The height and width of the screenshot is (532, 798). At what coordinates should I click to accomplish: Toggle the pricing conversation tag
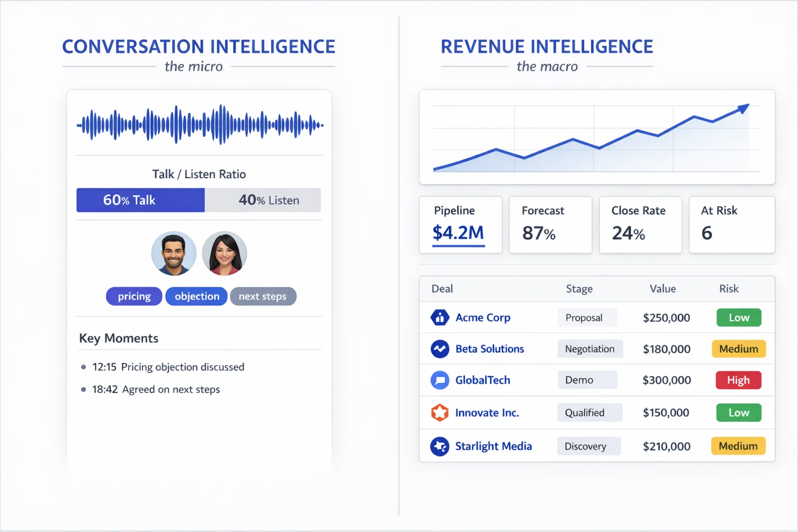pos(134,296)
